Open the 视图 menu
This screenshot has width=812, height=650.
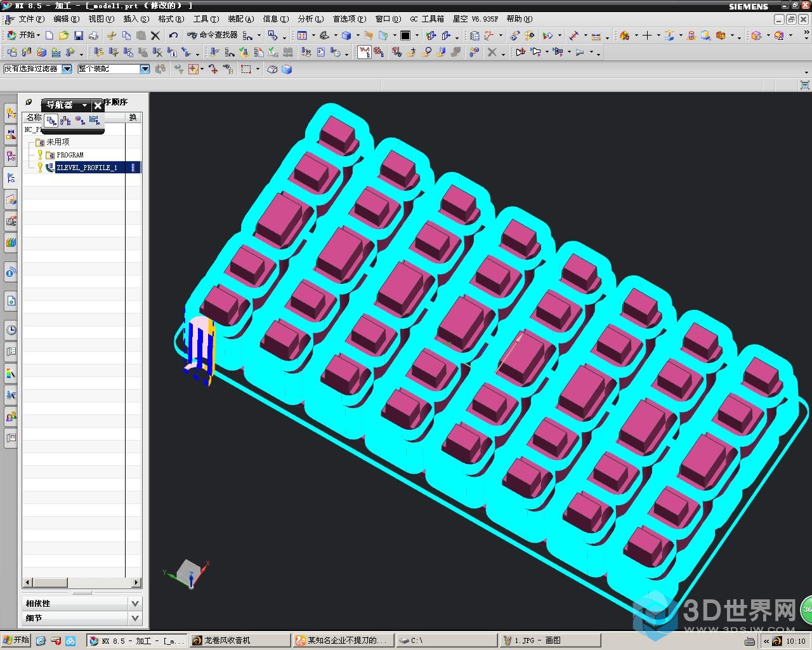101,19
